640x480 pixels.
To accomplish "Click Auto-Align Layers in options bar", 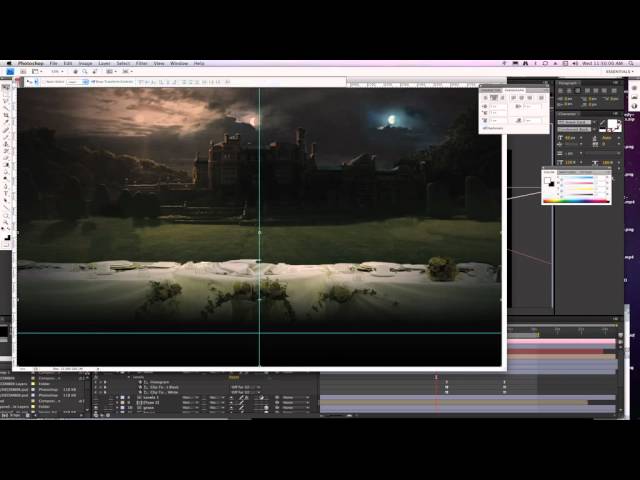I will (227, 82).
